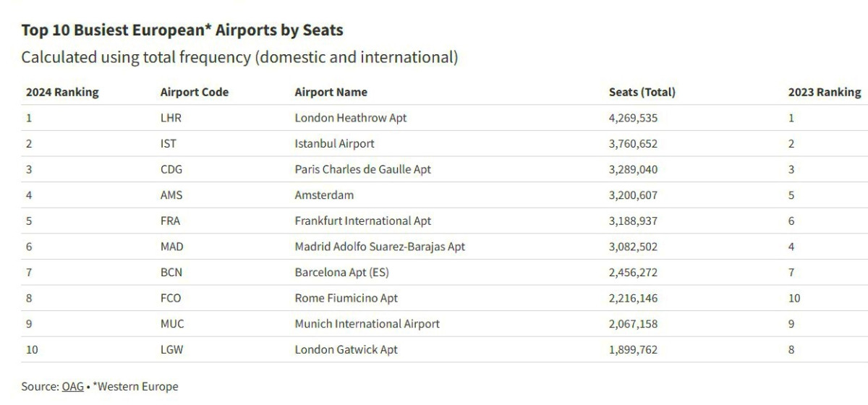Select Madrid Adolfo Suarez-Barajas Apt cell

pyautogui.click(x=380, y=247)
